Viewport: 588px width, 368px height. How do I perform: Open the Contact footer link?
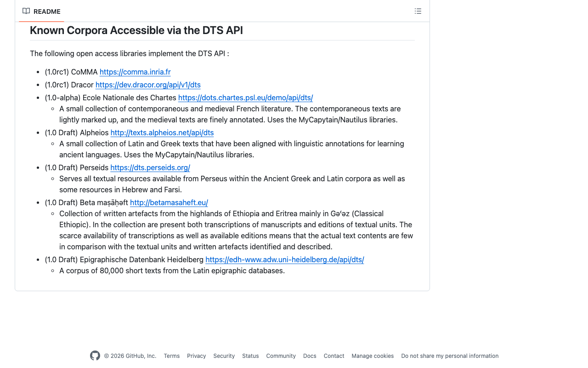(x=334, y=356)
